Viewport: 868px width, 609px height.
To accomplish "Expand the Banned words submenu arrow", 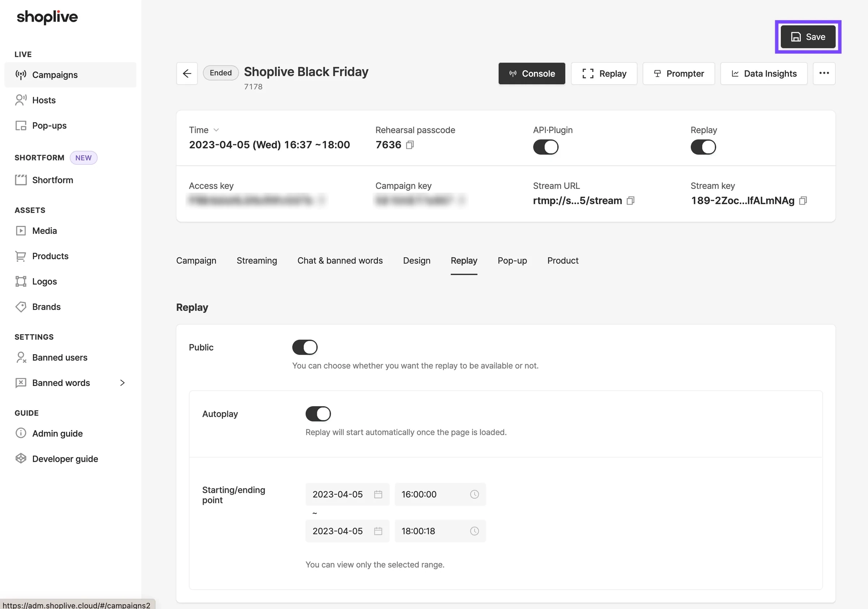I will pyautogui.click(x=122, y=383).
